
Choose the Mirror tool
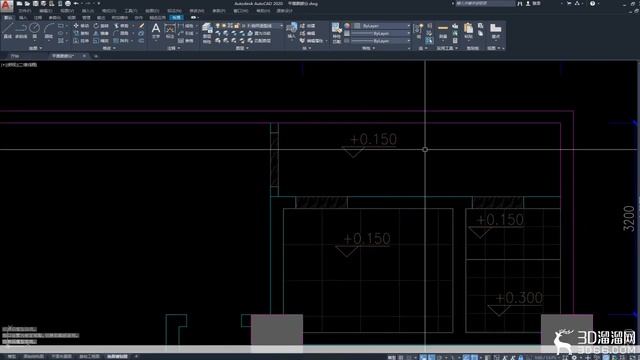pos(101,33)
